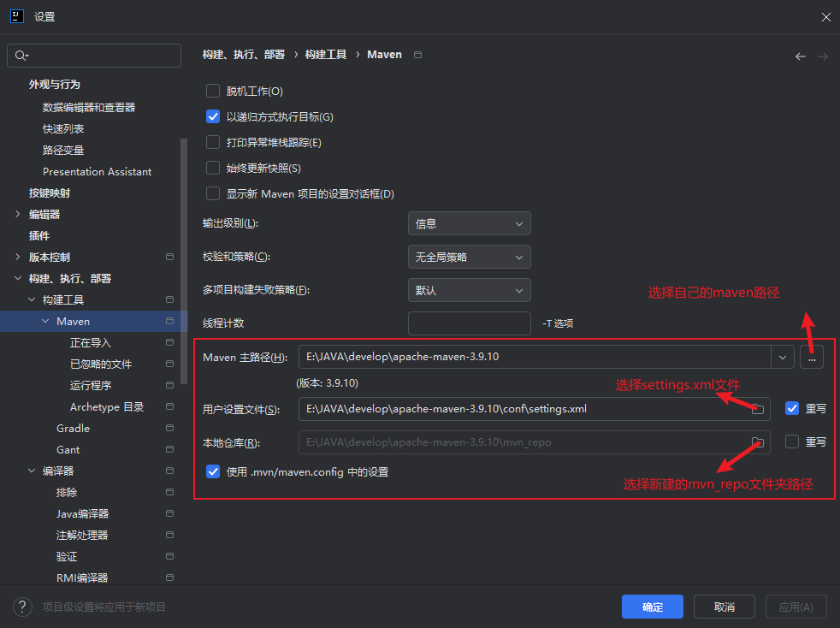840x628 pixels.
Task: Click the Thread count input field
Action: point(469,323)
